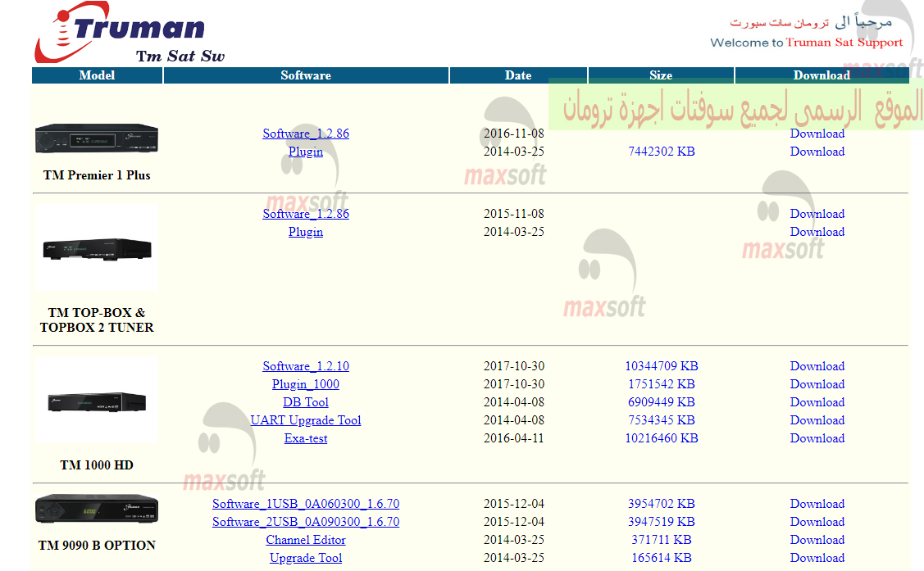Screen dimensions: 924x571
Task: Open Software_1.2.86 for TM Premier 1 Plus
Action: (306, 133)
